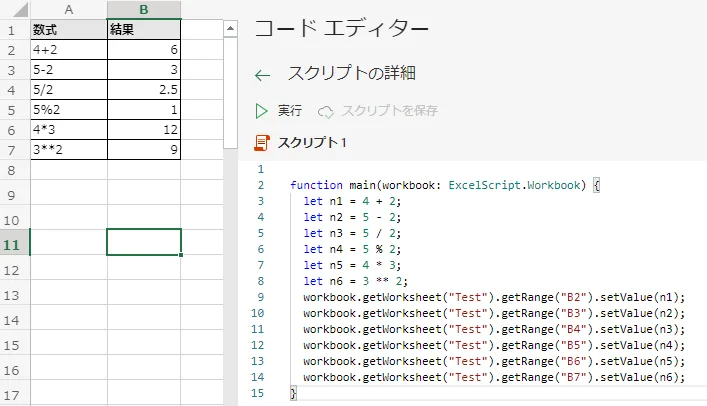Screen dimensions: 707x406
Task: Select row 11 header
Action: tap(14, 242)
